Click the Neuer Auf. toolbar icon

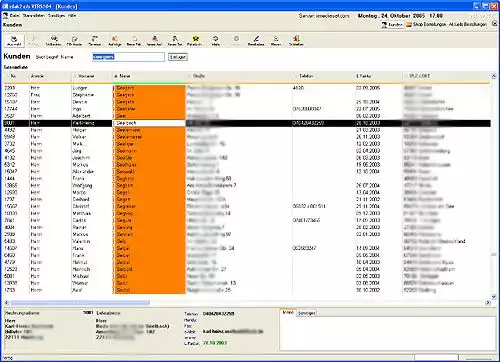[x=154, y=40]
